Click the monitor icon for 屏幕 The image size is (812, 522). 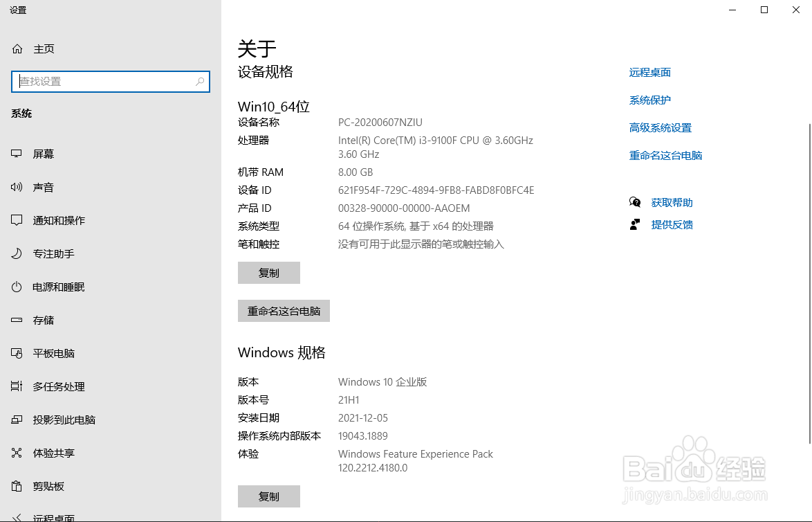coord(17,154)
